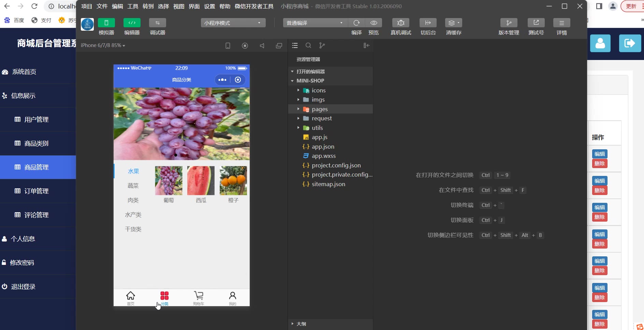Image resolution: width=644 pixels, height=330 pixels.
Task: Expand the icons folder
Action: click(x=331, y=90)
